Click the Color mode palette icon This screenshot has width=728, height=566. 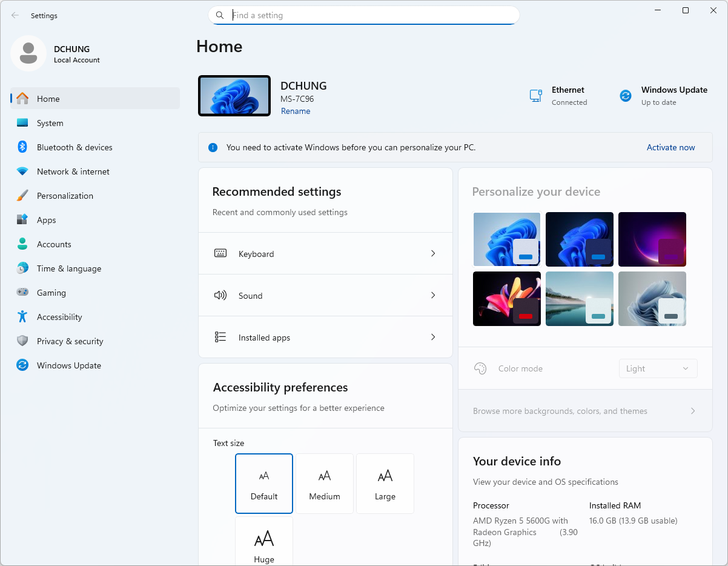click(480, 368)
